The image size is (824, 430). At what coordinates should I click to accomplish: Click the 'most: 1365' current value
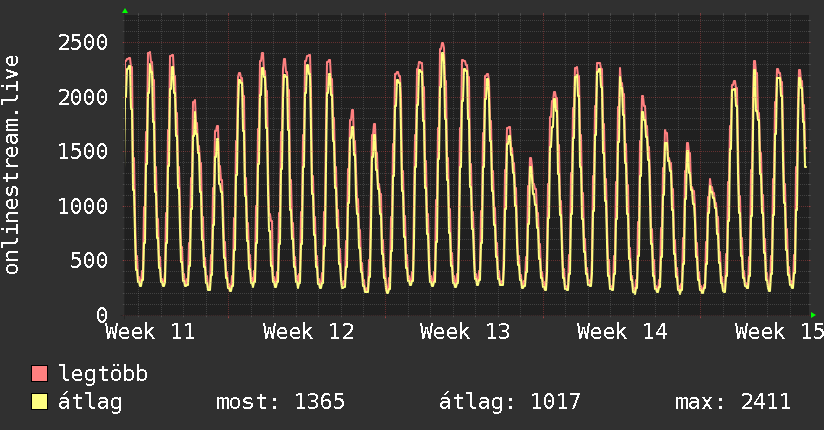[x=280, y=402]
